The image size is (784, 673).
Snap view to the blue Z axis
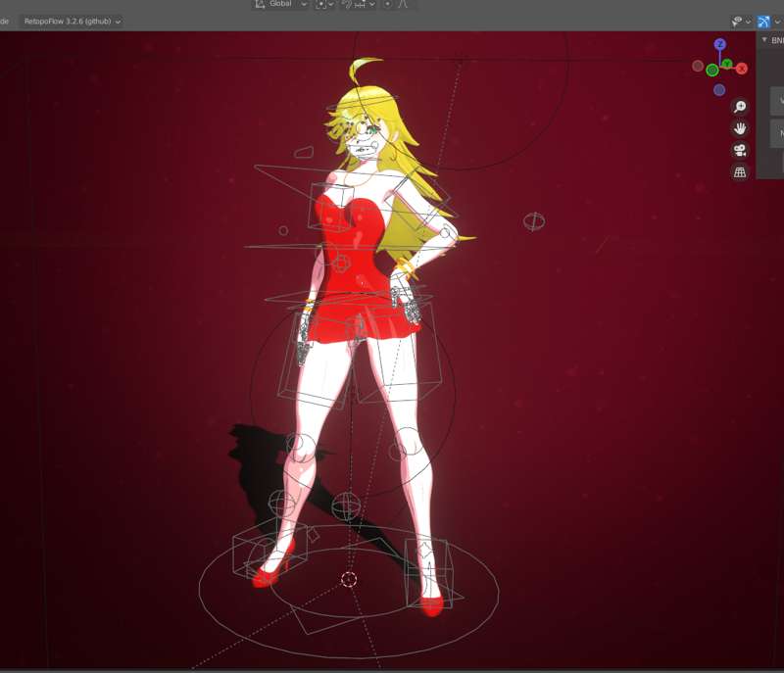point(720,44)
